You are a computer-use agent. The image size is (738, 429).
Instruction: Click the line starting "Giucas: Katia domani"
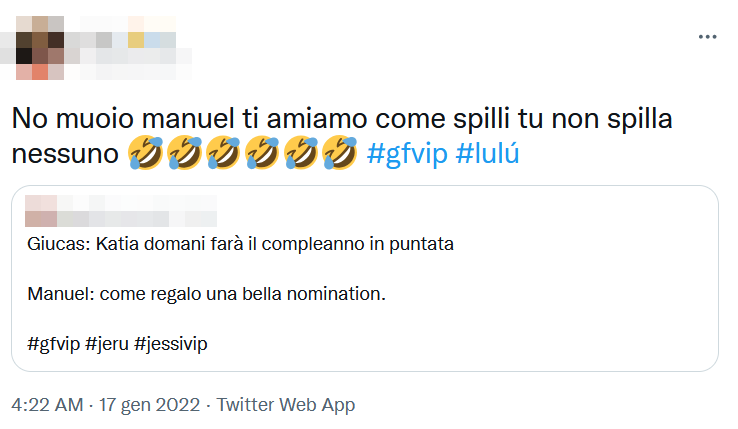(241, 245)
